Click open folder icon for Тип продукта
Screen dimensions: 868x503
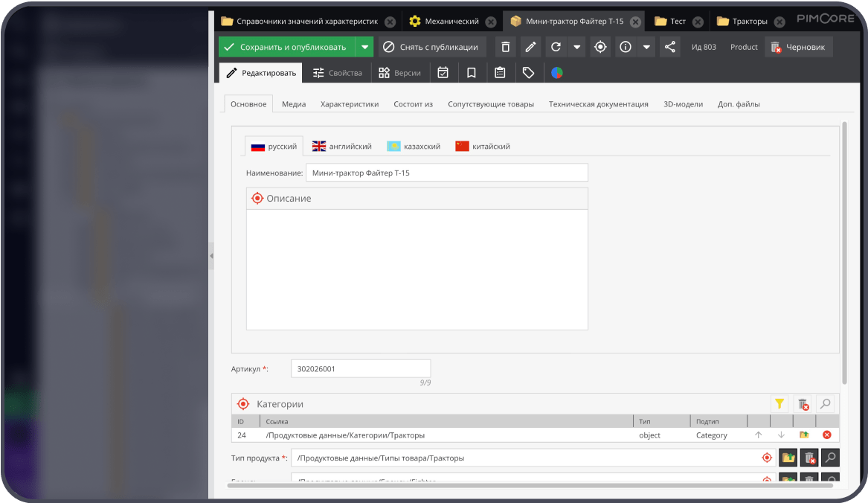tap(788, 458)
